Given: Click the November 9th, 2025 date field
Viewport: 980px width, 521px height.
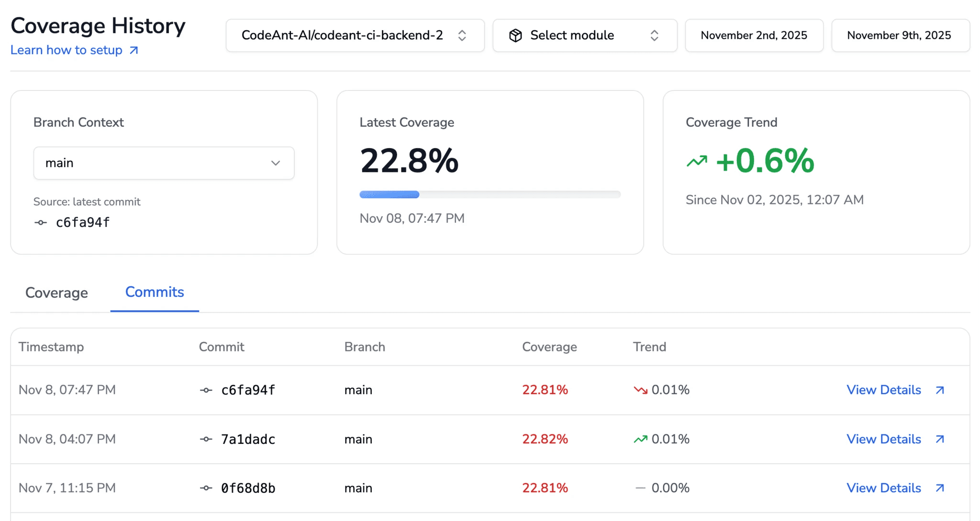Looking at the screenshot, I should tap(900, 35).
